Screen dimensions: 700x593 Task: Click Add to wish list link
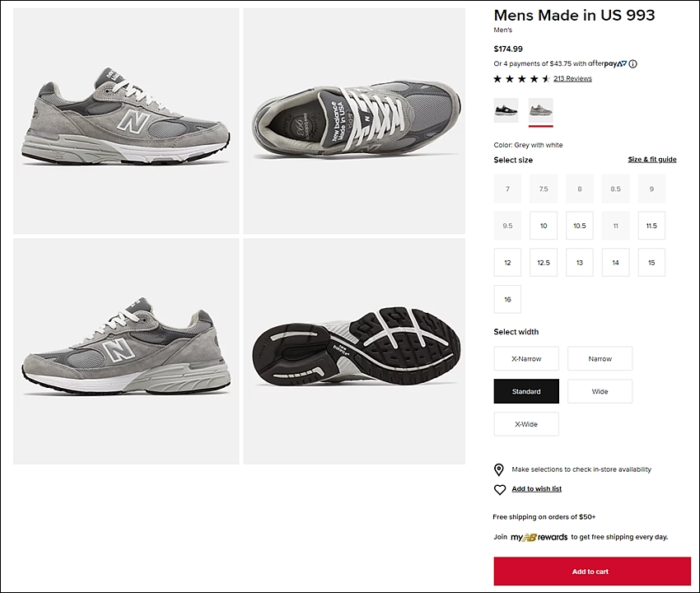pyautogui.click(x=537, y=489)
